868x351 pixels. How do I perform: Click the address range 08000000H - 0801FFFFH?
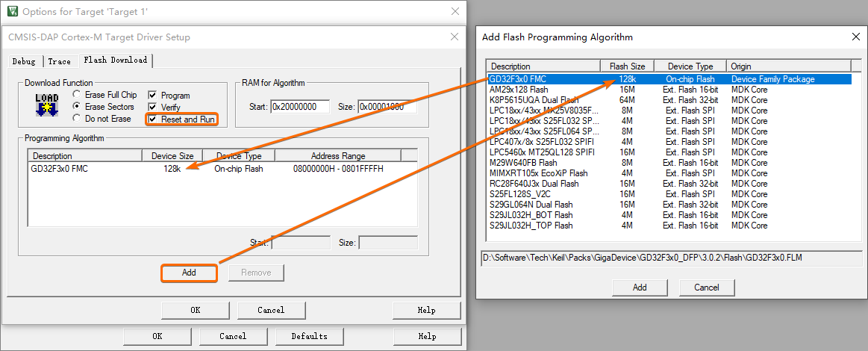click(338, 169)
